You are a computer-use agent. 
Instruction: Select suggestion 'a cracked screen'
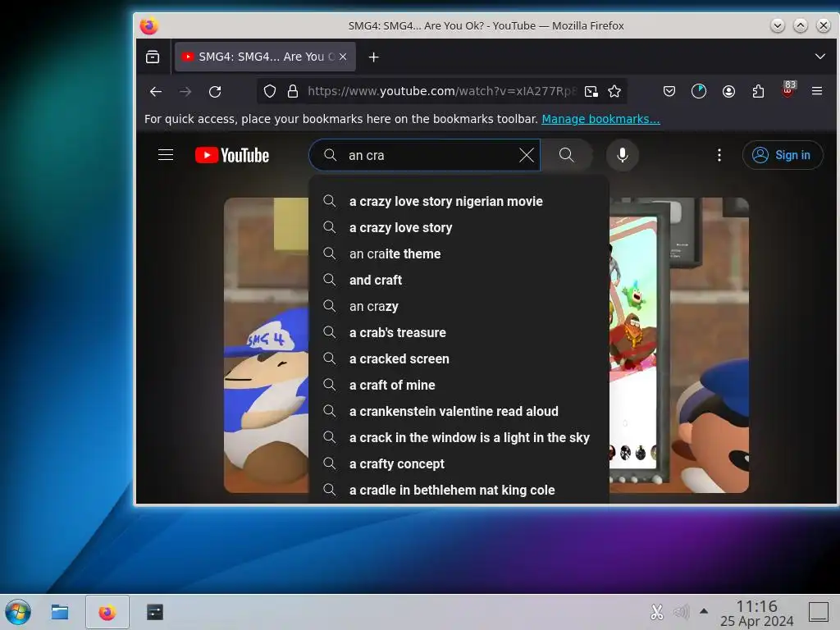pos(459,359)
